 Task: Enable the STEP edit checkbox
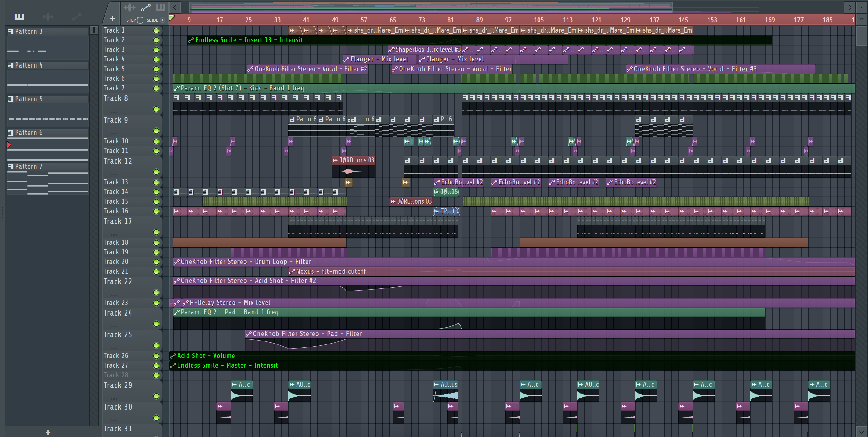click(x=140, y=20)
